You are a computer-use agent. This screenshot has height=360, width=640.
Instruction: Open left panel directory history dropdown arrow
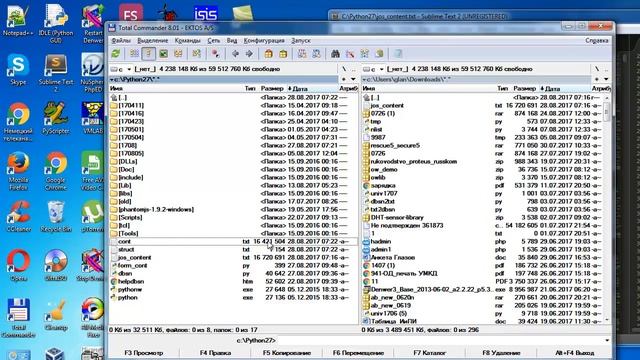(x=353, y=79)
